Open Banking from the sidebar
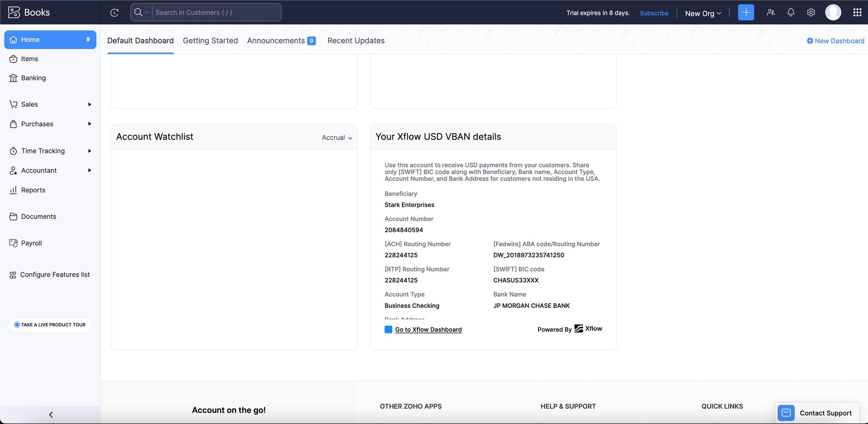 point(33,78)
